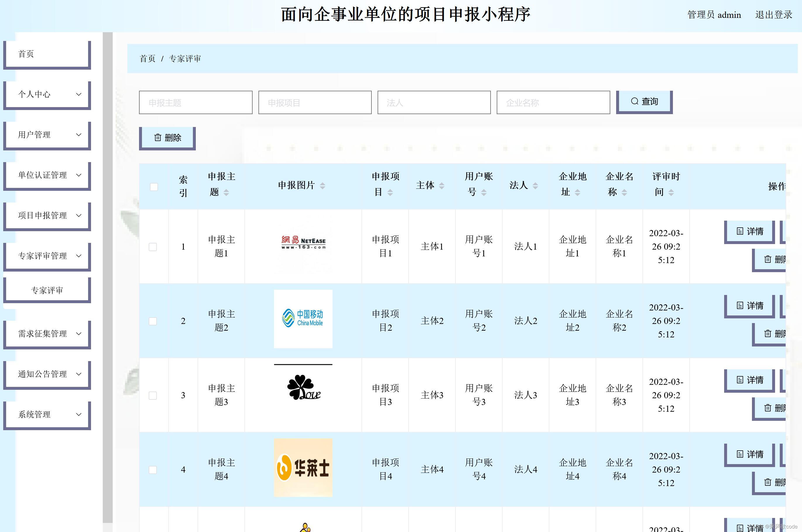The width and height of the screenshot is (802, 532).
Task: Check the checkbox for row 1
Action: pos(153,247)
